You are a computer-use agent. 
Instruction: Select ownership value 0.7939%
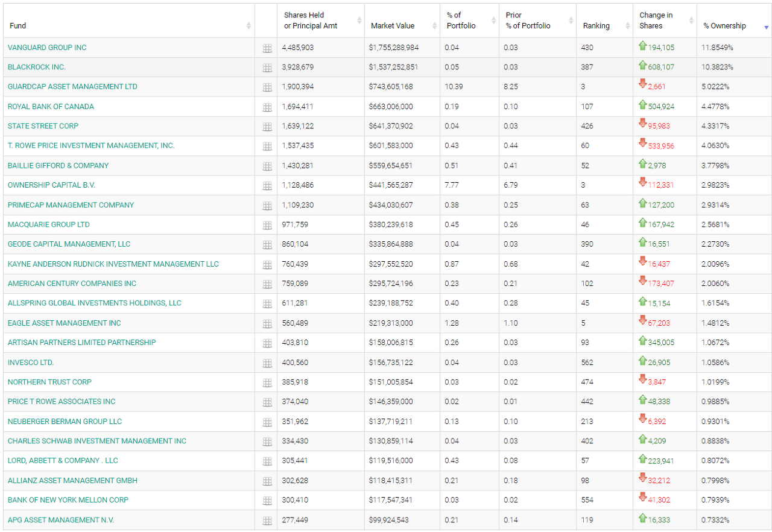pos(715,500)
